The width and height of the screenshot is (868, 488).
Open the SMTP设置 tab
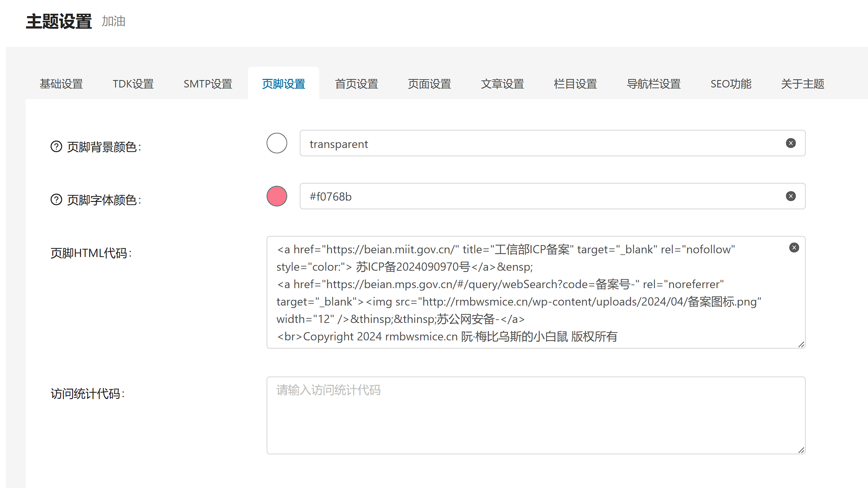coord(208,84)
